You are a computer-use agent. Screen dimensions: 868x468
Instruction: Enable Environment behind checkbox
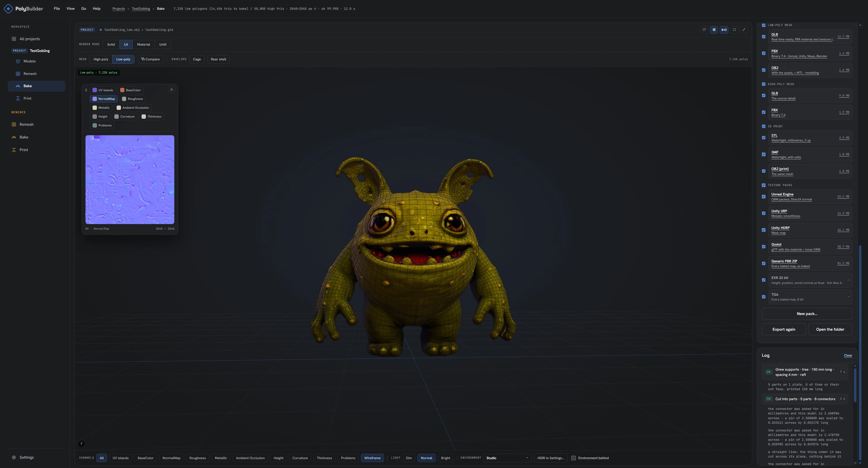(x=574, y=458)
